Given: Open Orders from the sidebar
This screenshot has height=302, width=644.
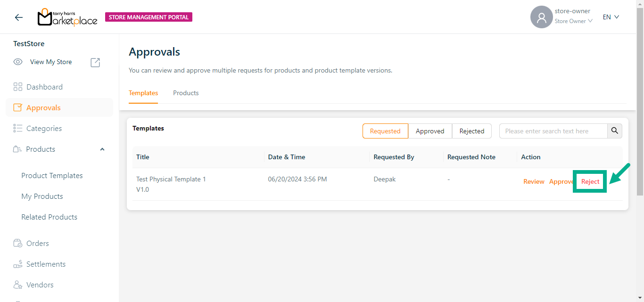Looking at the screenshot, I should [x=37, y=244].
